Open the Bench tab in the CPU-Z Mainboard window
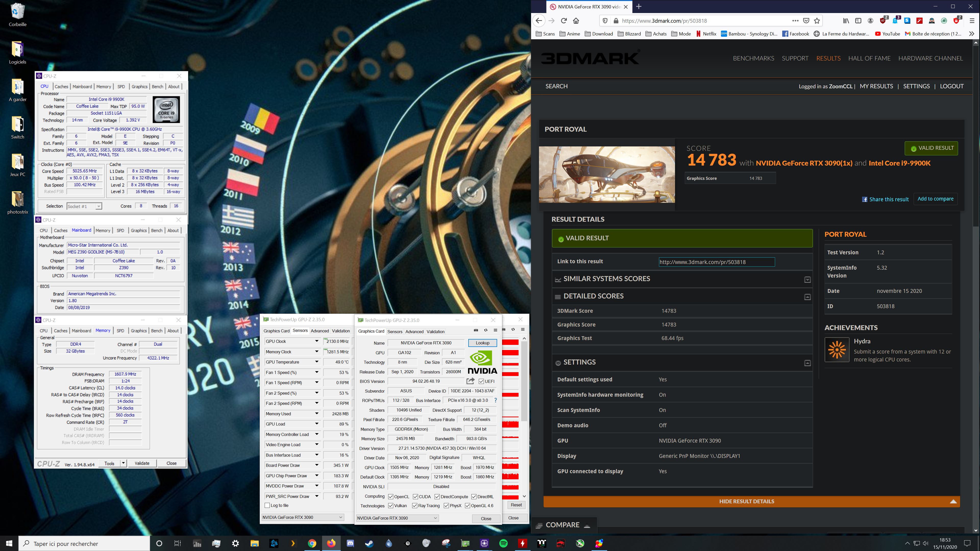 [x=157, y=230]
